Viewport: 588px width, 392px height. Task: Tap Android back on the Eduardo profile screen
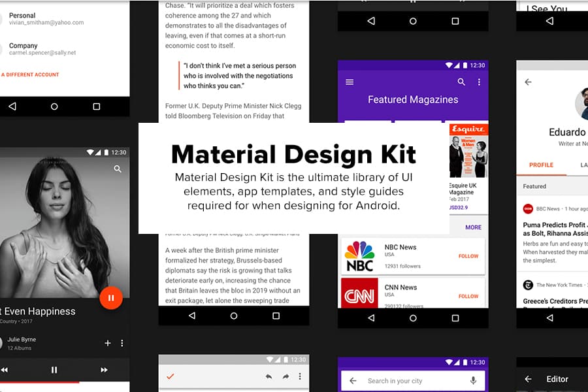549,318
